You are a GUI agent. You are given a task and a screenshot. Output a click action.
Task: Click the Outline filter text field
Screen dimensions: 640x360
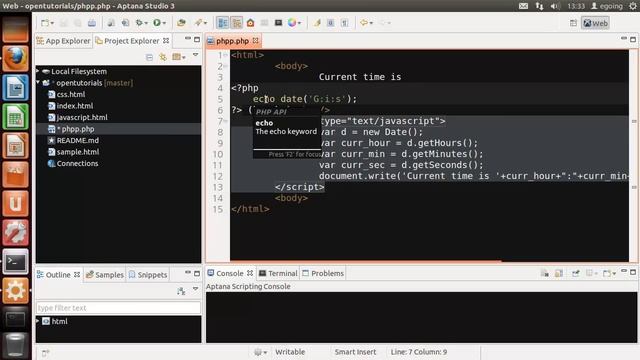pyautogui.click(x=118, y=308)
